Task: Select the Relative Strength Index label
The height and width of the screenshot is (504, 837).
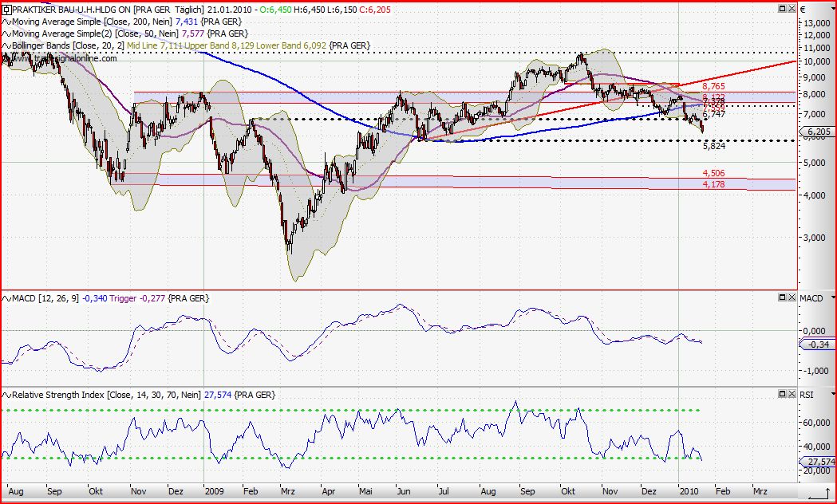Action: click(x=106, y=396)
